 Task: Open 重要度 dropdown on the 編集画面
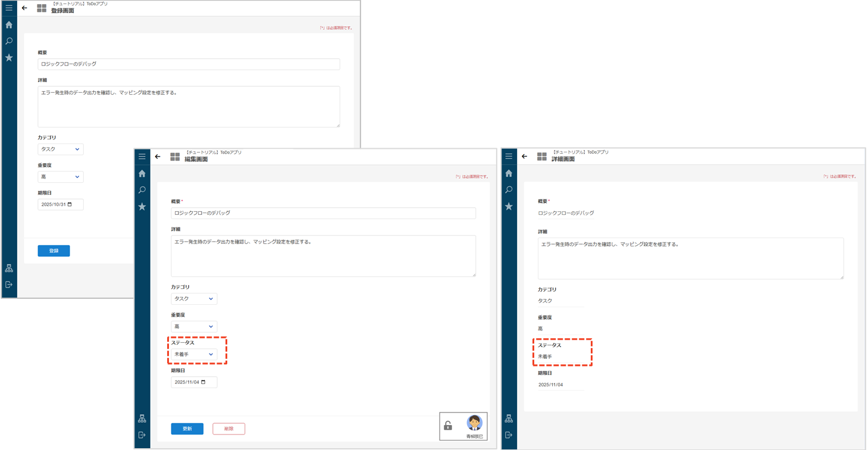click(x=194, y=327)
